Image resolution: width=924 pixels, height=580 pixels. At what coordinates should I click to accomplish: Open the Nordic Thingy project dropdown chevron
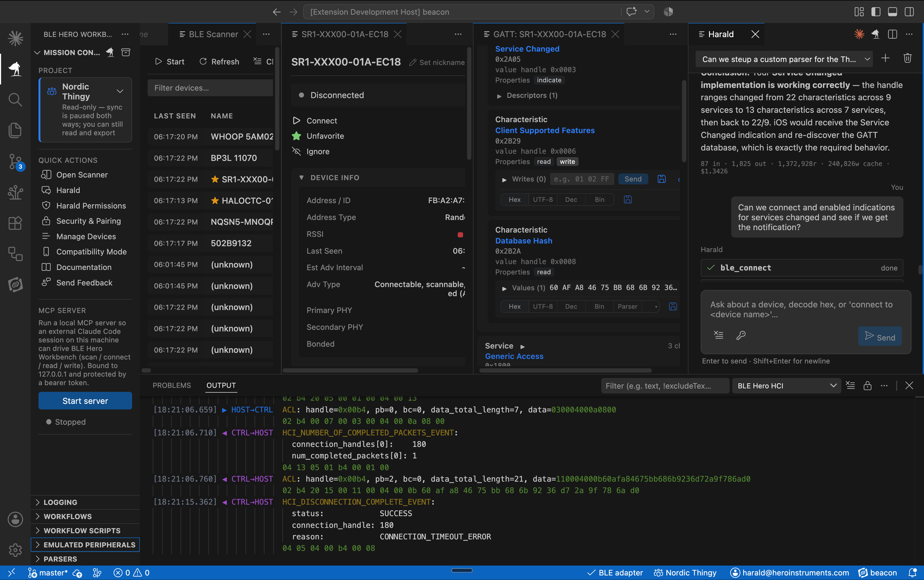[120, 91]
